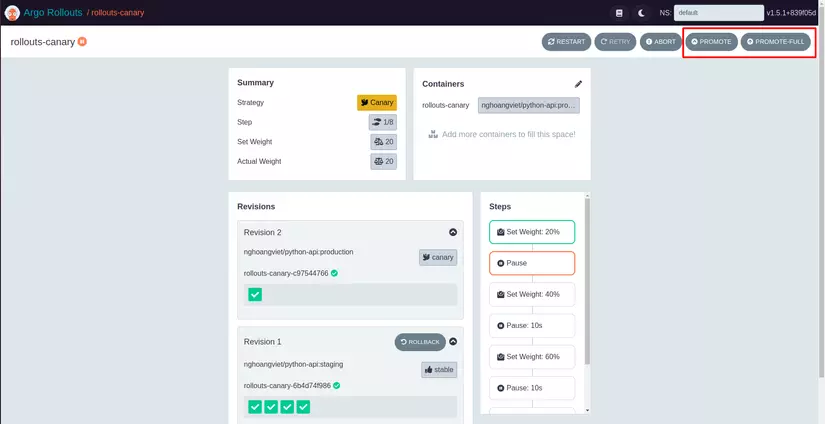825x424 pixels.
Task: Click the fourth green pod in Revision 1
Action: coord(303,407)
